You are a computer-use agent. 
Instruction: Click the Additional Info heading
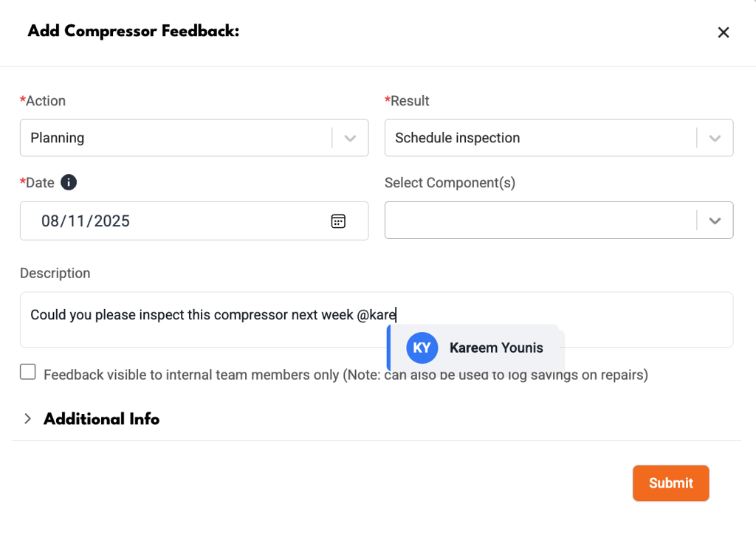(x=101, y=418)
